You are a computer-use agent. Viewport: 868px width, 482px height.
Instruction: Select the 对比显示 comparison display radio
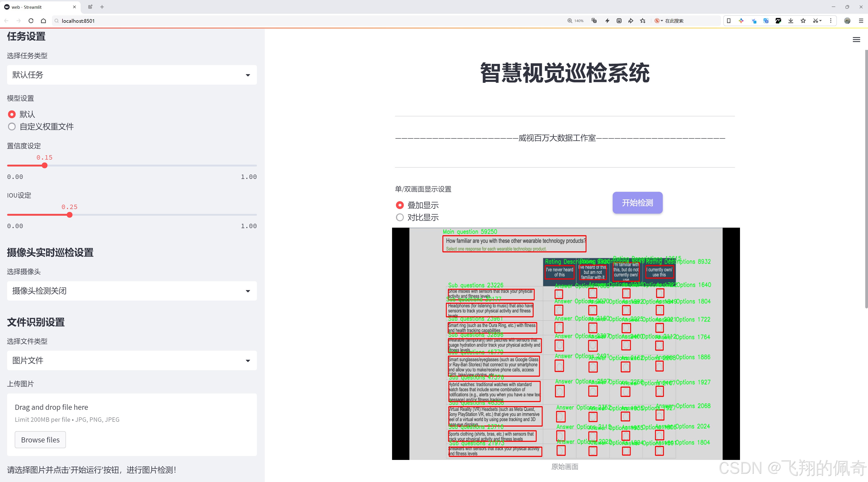pos(400,217)
